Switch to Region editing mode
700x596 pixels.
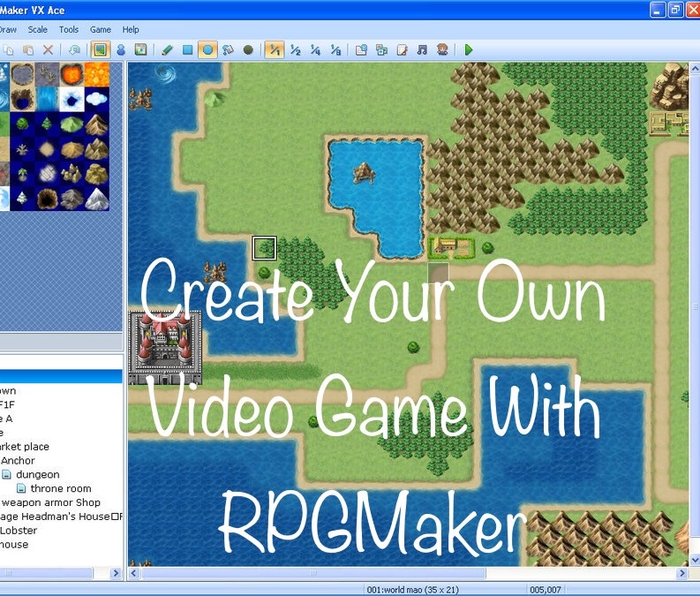tap(140, 50)
